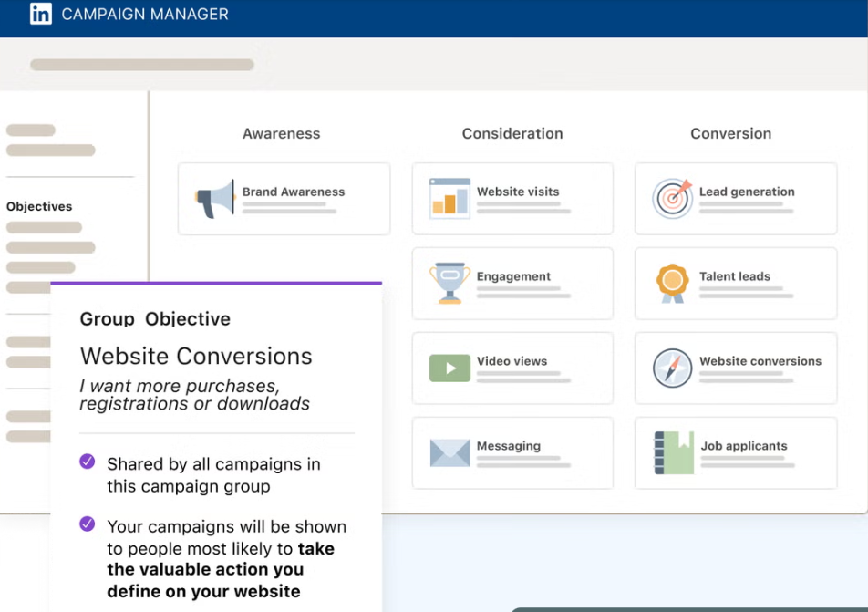Viewport: 868px width, 612px height.
Task: Click the Engagement trophy icon
Action: pyautogui.click(x=449, y=283)
